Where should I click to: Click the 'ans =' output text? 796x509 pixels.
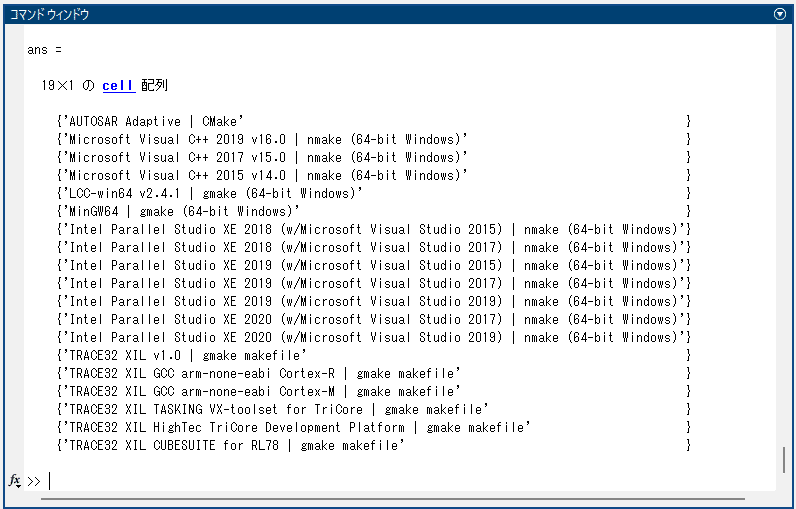tap(45, 50)
